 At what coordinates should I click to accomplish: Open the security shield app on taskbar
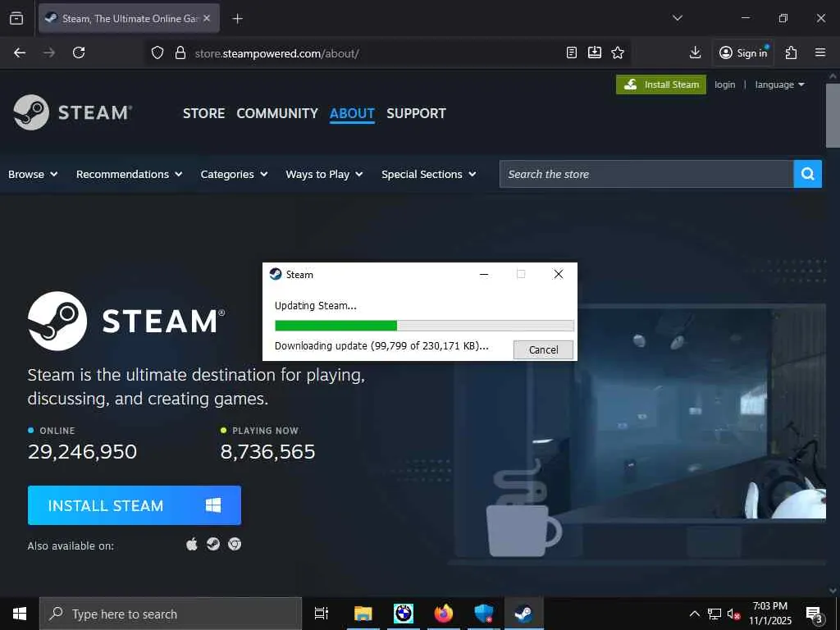pyautogui.click(x=484, y=614)
